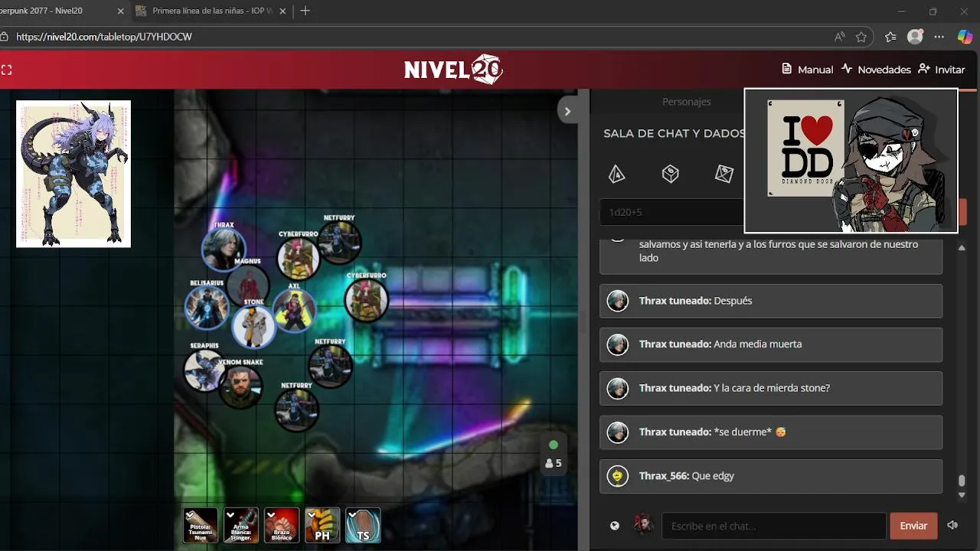The height and width of the screenshot is (551, 980).
Task: Focus the Escribe en el chat input
Action: coord(774,526)
